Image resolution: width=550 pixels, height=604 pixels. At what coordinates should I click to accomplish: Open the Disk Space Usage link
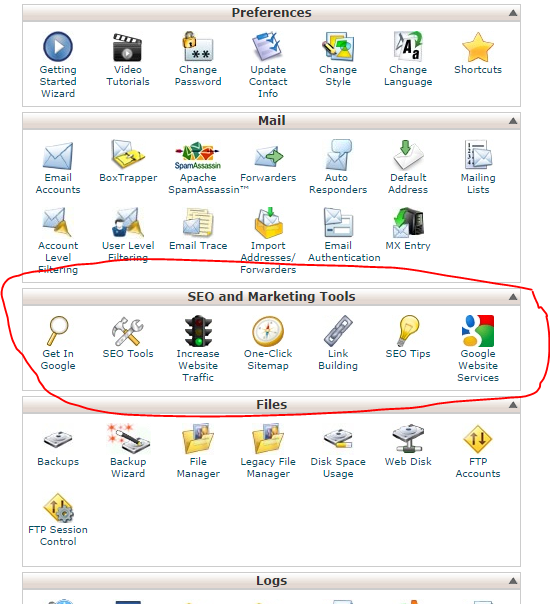click(x=338, y=468)
